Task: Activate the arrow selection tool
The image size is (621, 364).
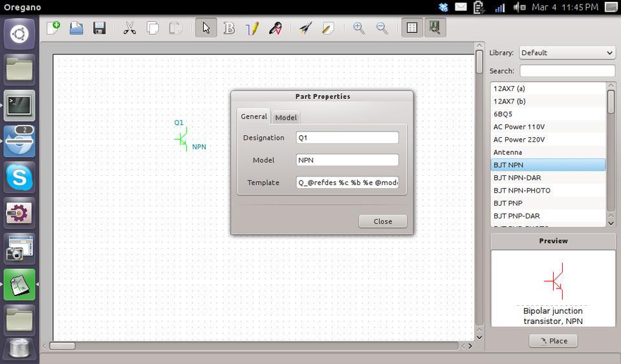Action: pos(206,28)
